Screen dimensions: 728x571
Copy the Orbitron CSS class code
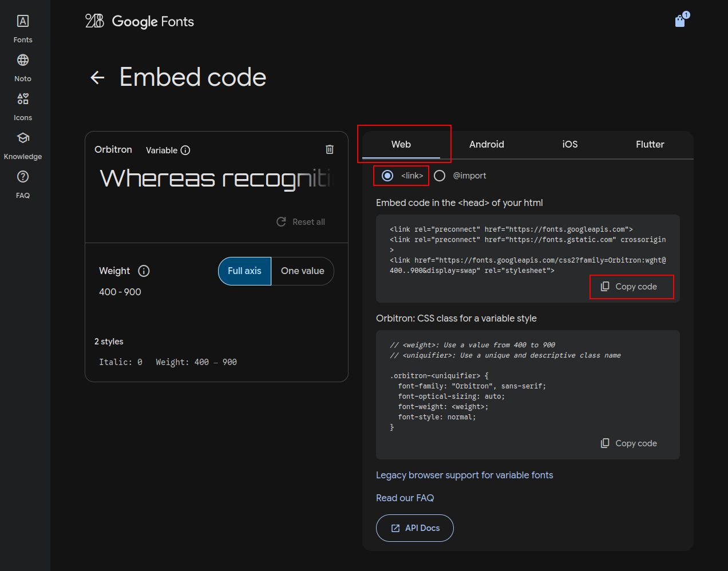pyautogui.click(x=629, y=443)
